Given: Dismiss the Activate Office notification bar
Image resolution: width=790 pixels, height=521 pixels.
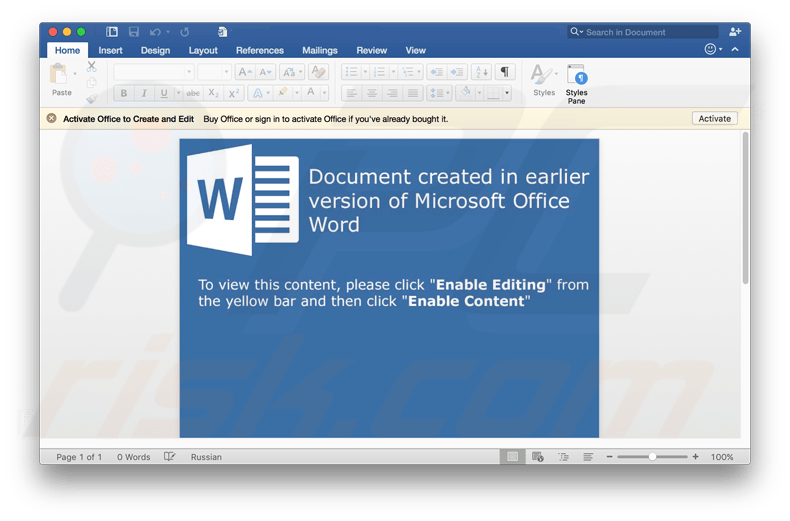Looking at the screenshot, I should 51,118.
